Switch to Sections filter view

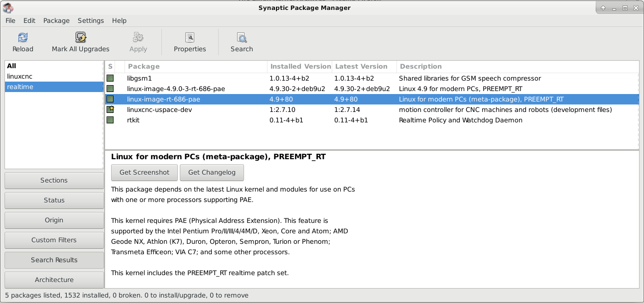tap(54, 180)
